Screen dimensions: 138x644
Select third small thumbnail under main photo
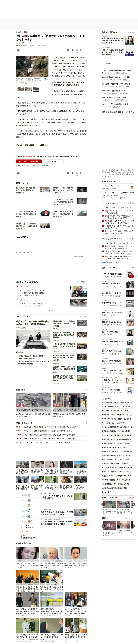pyautogui.click(x=36, y=89)
